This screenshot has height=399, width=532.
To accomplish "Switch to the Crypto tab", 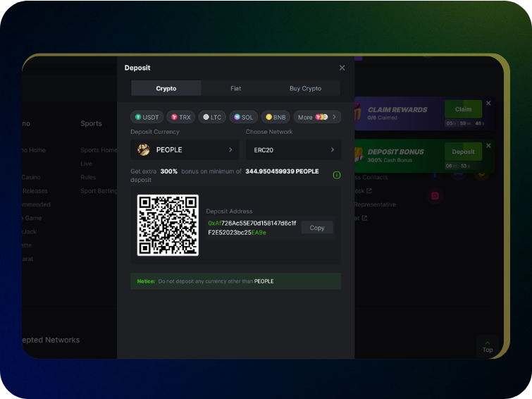I will point(166,88).
